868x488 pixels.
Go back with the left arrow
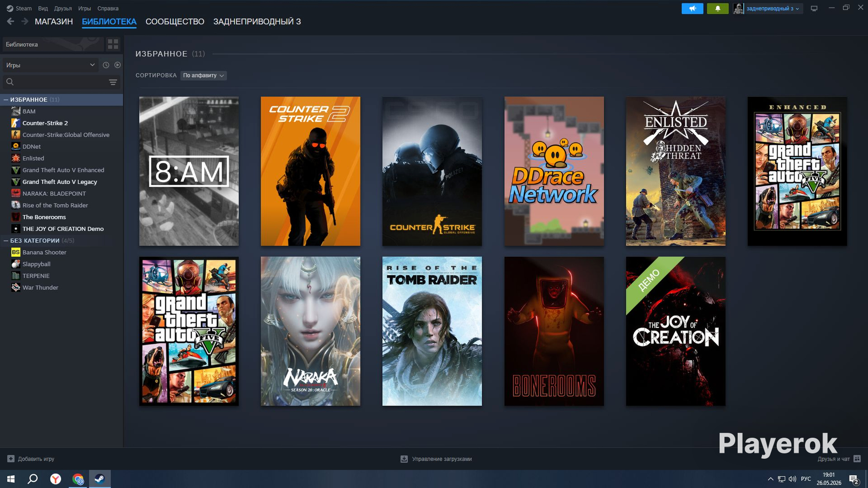(11, 21)
